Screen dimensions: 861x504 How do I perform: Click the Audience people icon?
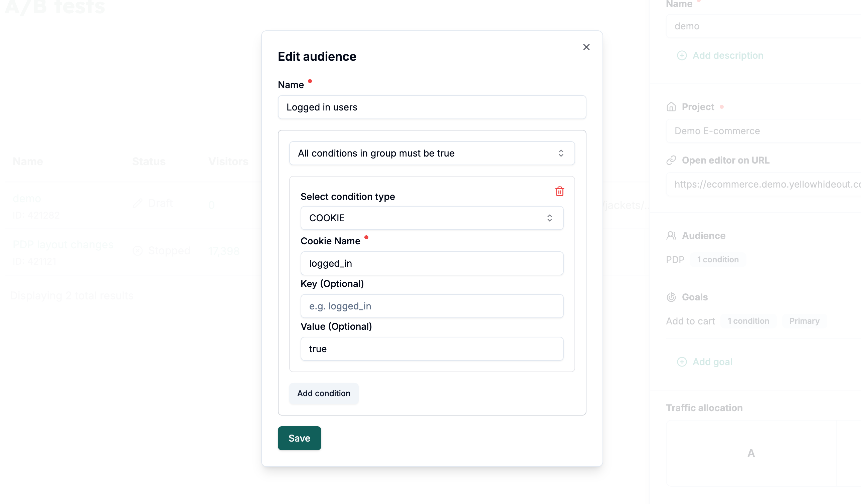pos(671,236)
